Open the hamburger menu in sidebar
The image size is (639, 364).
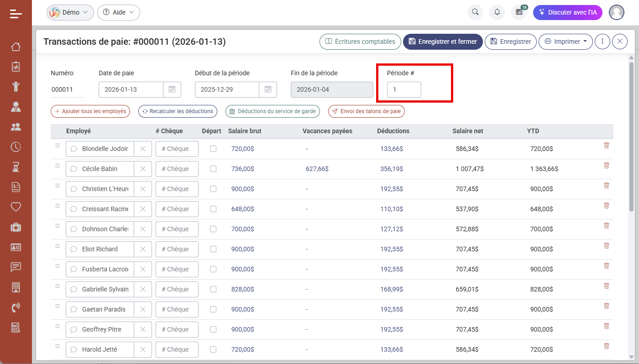16,14
